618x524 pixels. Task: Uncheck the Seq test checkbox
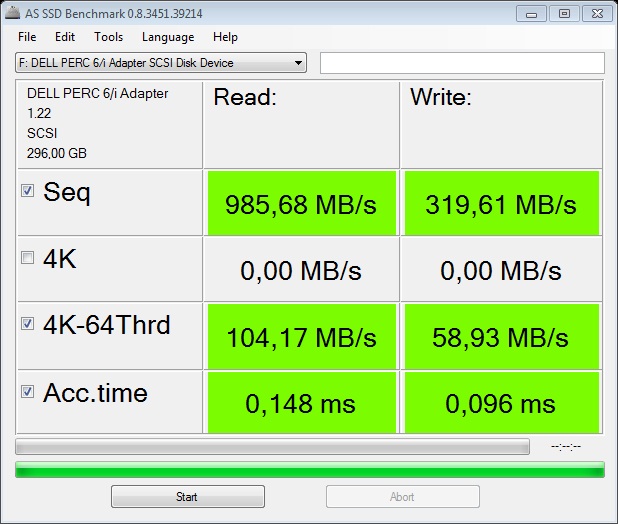click(27, 191)
